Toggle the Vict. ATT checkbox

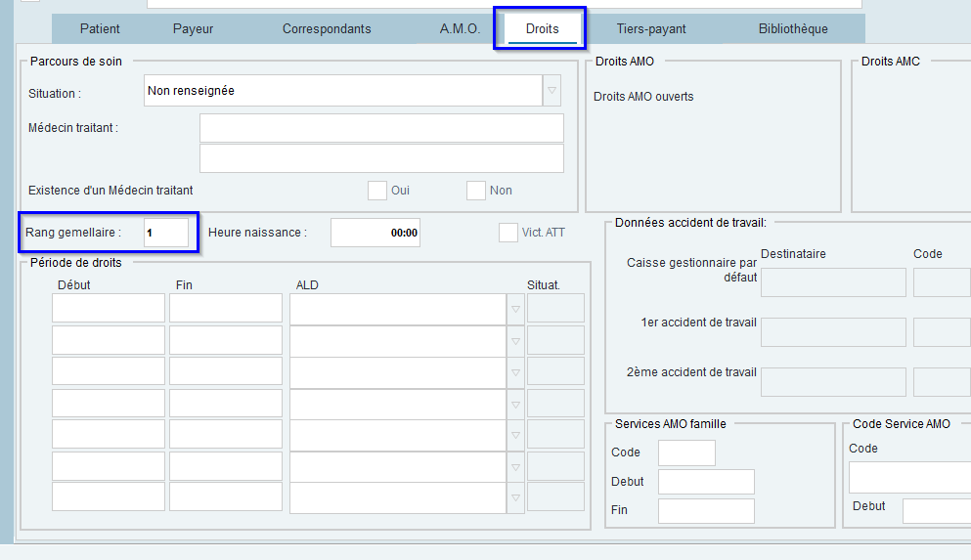click(x=508, y=233)
